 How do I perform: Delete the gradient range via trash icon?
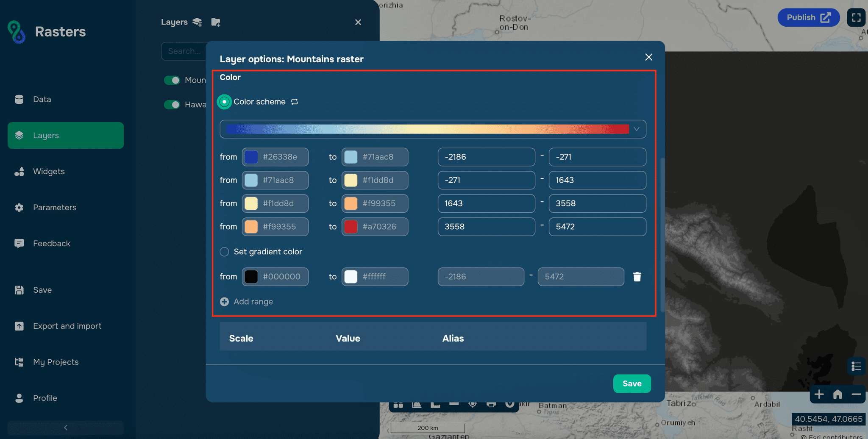point(637,277)
